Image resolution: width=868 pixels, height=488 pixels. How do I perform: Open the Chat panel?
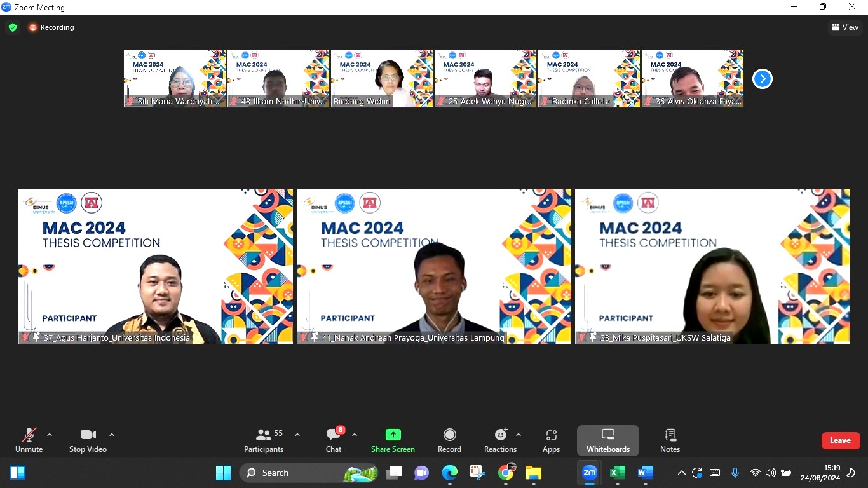(x=334, y=440)
